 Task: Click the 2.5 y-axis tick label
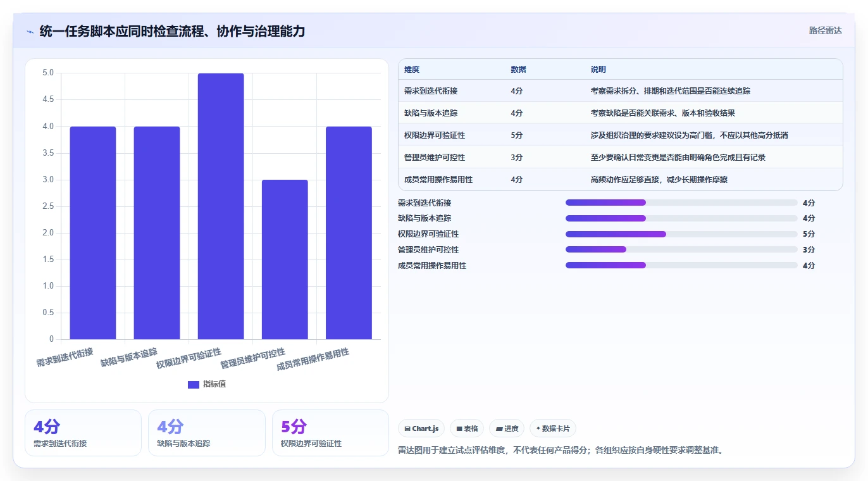click(x=48, y=206)
